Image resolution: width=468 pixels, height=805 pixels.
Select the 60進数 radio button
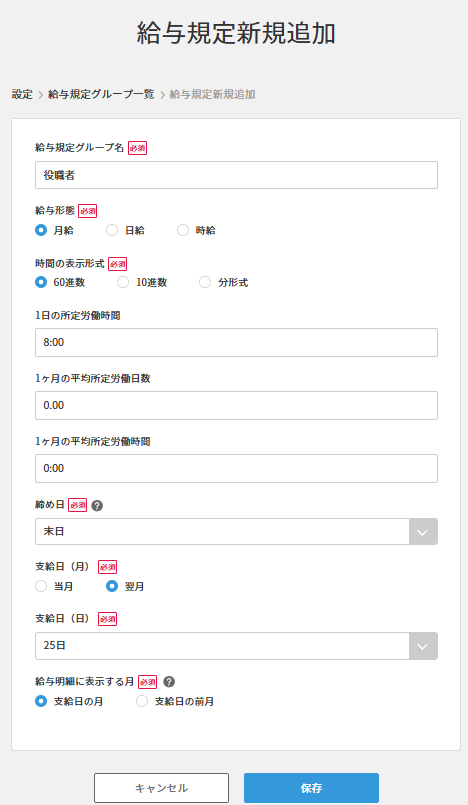[x=41, y=282]
